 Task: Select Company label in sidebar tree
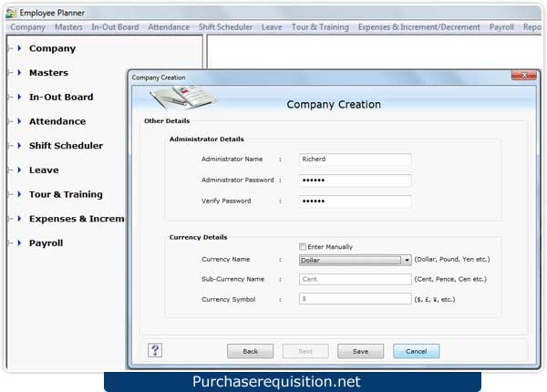pos(52,49)
